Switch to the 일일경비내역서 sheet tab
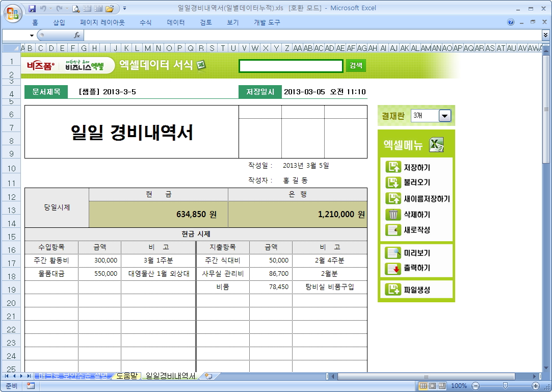 point(170,376)
